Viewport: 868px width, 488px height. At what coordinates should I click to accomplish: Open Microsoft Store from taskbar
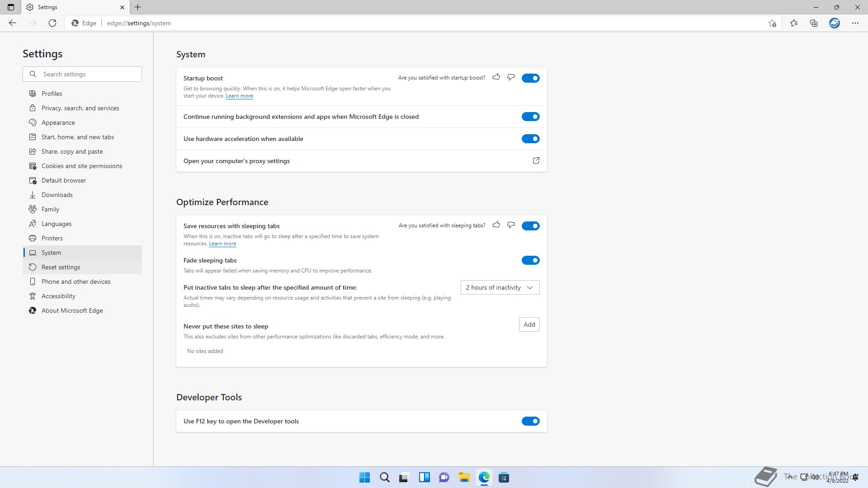click(x=504, y=478)
